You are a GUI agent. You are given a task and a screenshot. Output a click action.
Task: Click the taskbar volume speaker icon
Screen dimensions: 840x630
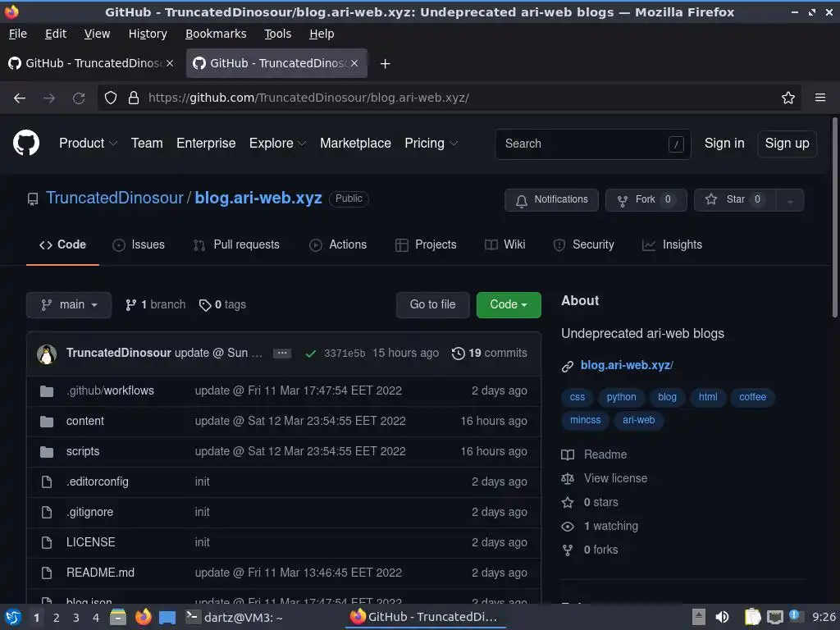point(722,617)
